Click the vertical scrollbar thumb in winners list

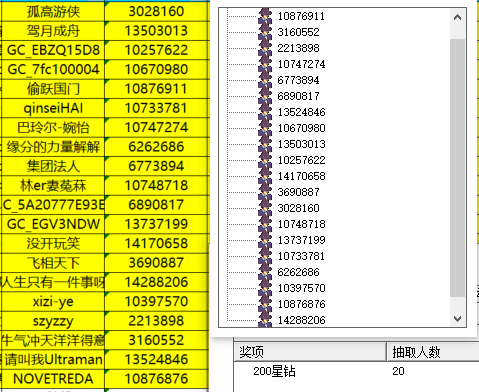[457, 168]
